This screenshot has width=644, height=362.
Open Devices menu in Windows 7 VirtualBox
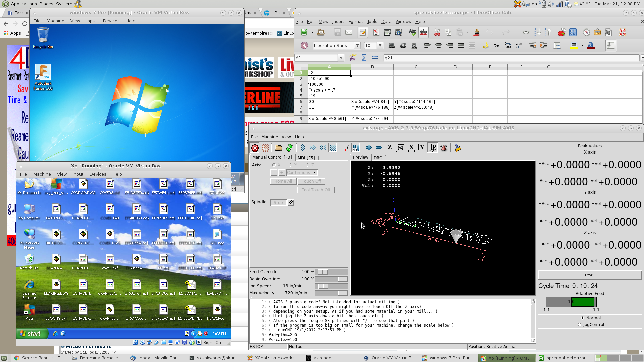pyautogui.click(x=111, y=21)
